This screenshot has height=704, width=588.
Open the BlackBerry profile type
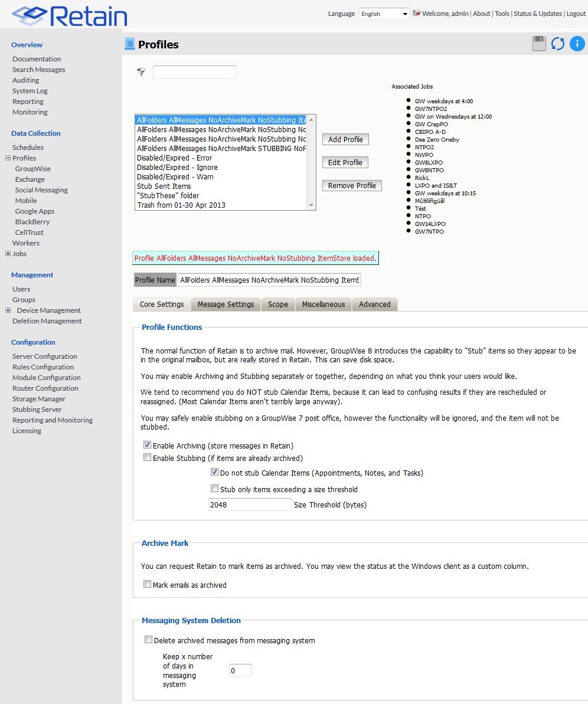[32, 222]
